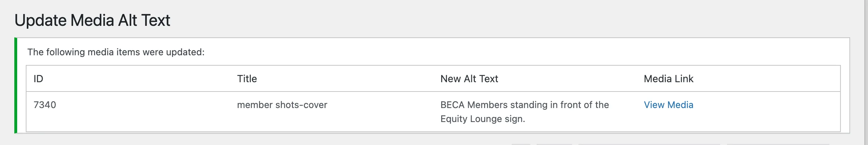Click the ID column header
Screen dimensions: 868x145
click(x=38, y=79)
